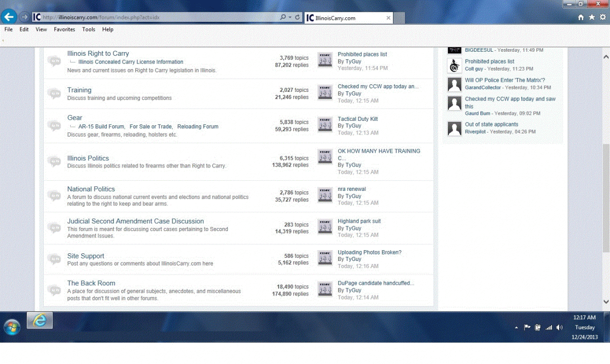Open the Favorites menu
Viewport: 610px width, 364px height.
(x=65, y=29)
